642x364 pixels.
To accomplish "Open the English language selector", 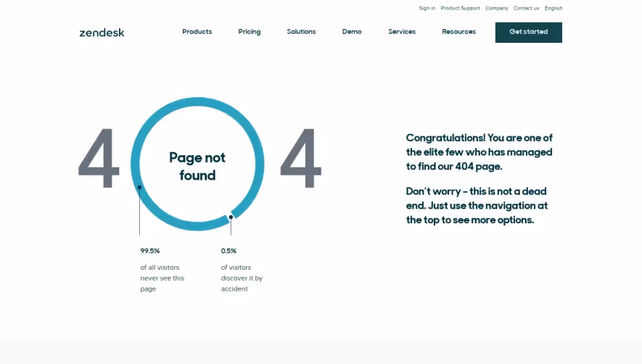I will pos(553,8).
